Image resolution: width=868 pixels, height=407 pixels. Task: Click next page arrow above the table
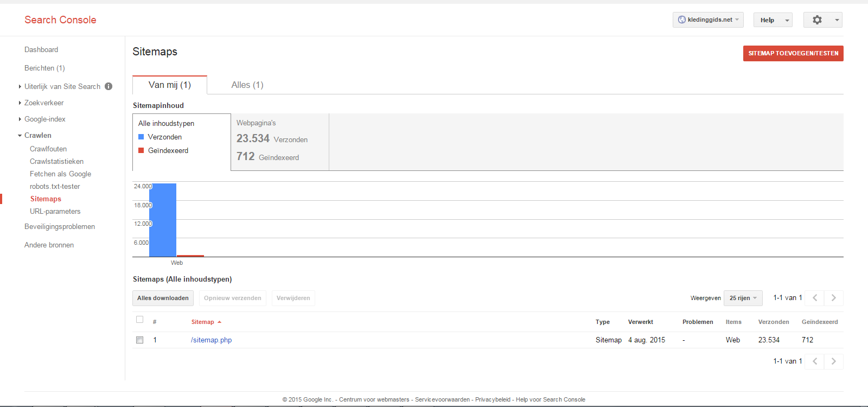click(834, 298)
